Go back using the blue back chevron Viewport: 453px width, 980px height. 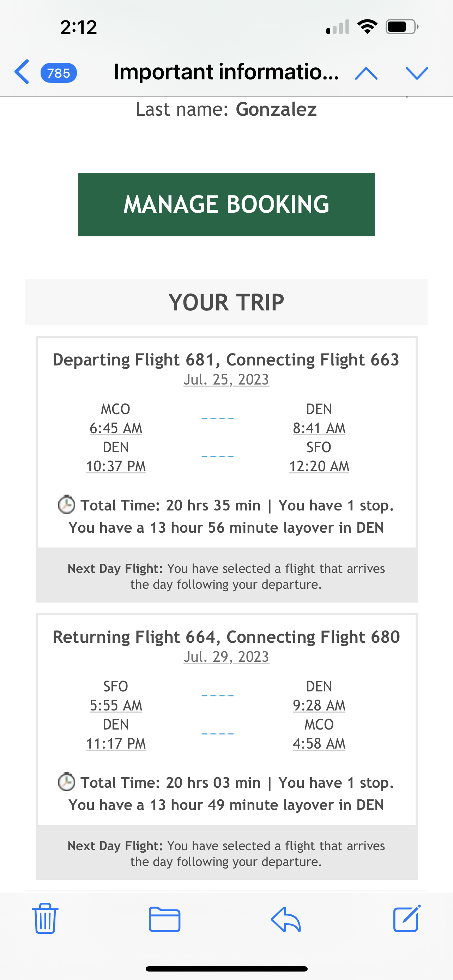coord(22,72)
